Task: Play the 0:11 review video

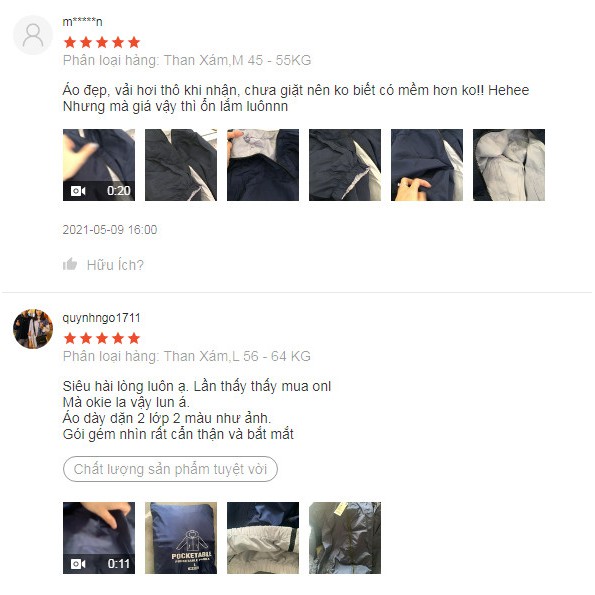Action: pyautogui.click(x=99, y=538)
